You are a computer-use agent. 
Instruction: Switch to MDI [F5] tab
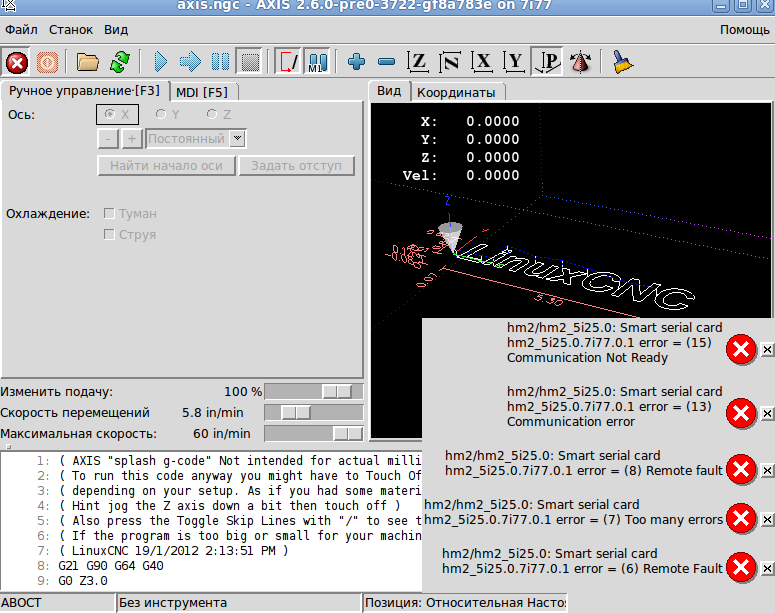pos(202,92)
